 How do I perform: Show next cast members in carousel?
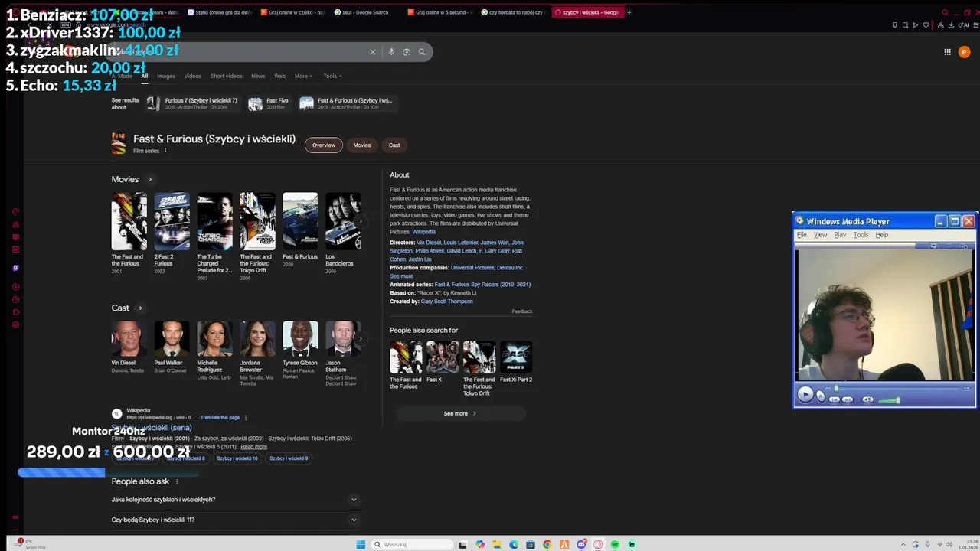361,337
